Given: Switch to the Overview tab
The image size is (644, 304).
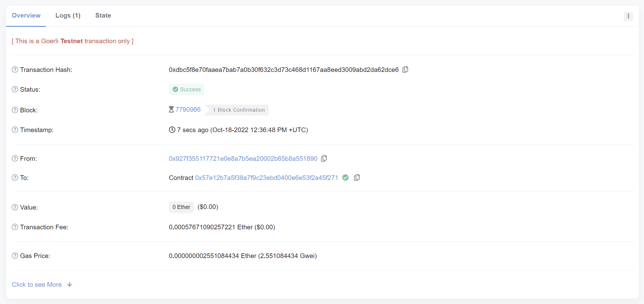Looking at the screenshot, I should point(26,15).
